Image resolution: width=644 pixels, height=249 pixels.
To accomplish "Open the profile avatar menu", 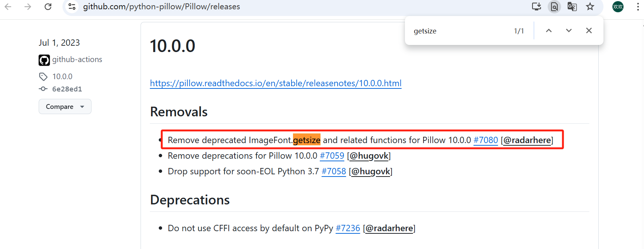I will tap(618, 7).
